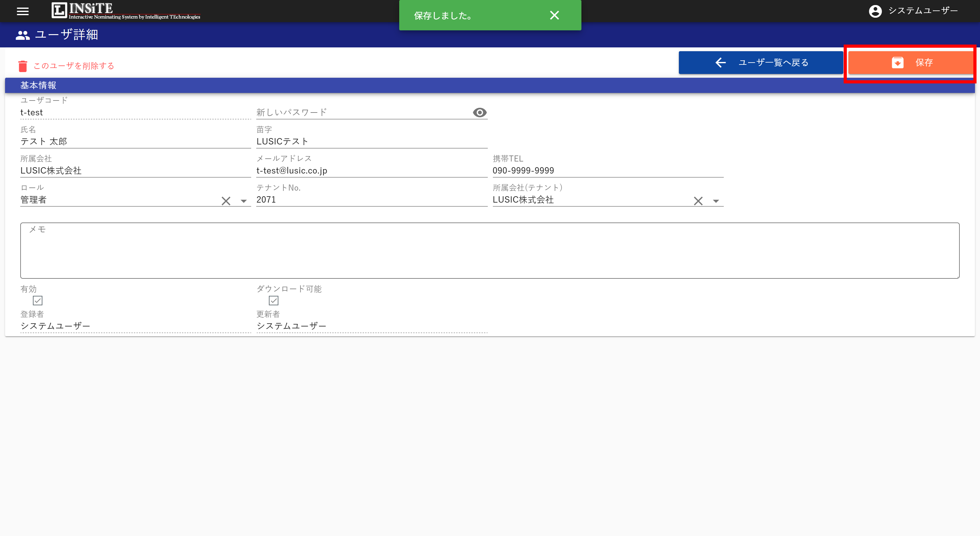The image size is (980, 536).
Task: Click the trash icon to delete this user
Action: 23,65
